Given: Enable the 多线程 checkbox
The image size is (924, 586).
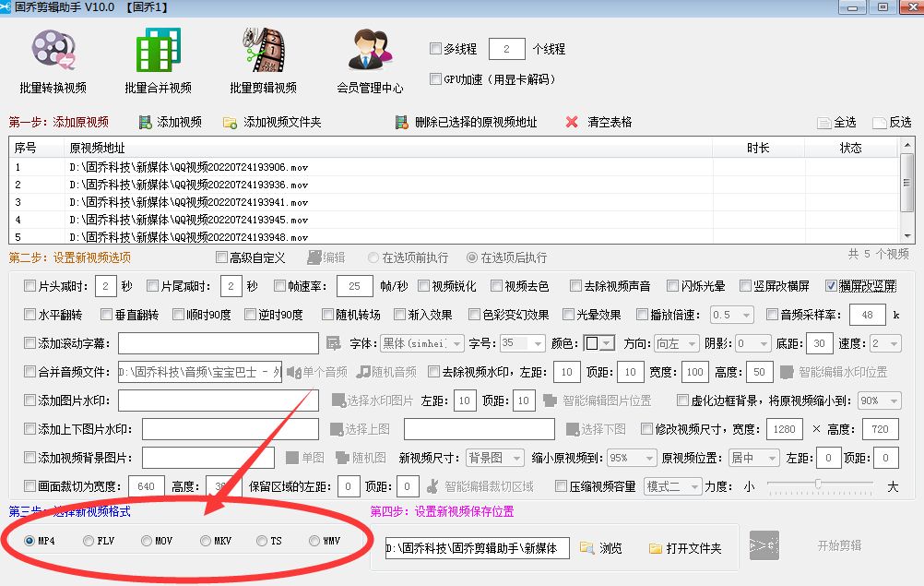Looking at the screenshot, I should pos(434,49).
